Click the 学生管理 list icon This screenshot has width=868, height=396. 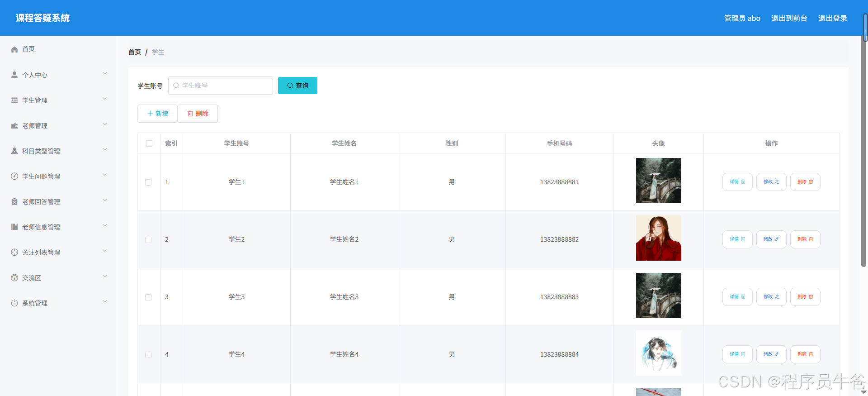click(x=14, y=100)
